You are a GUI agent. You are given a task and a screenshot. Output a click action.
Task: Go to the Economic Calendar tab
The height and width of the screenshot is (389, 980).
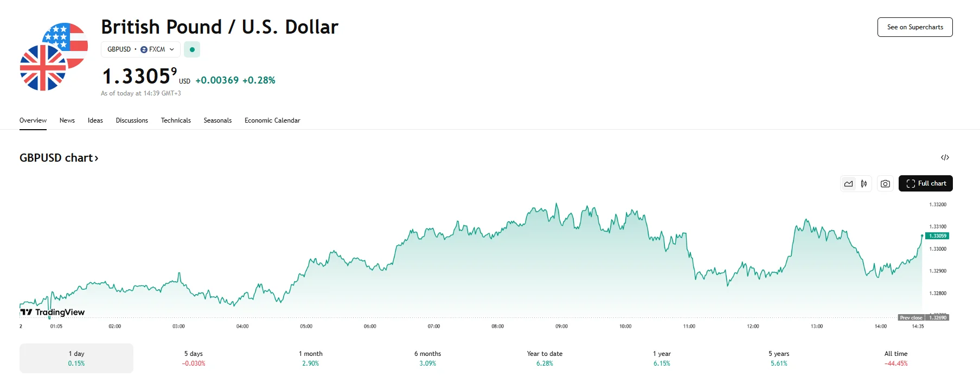[x=272, y=120]
